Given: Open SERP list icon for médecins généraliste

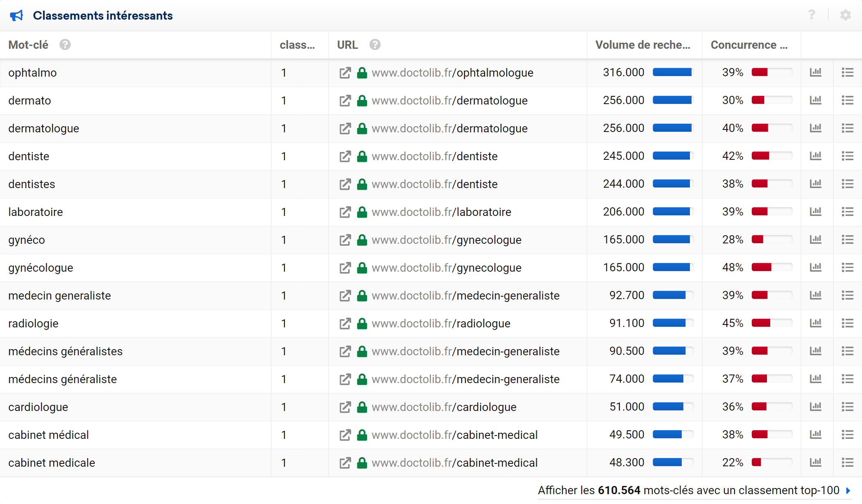Looking at the screenshot, I should [848, 379].
